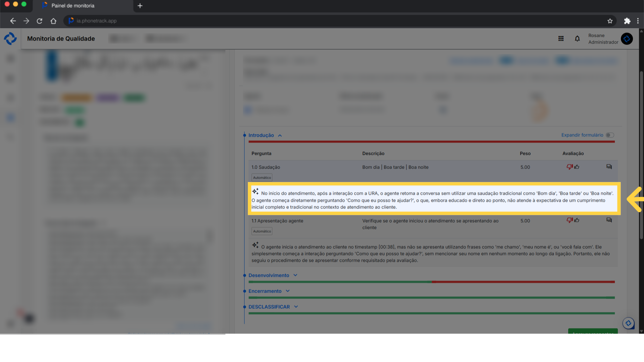
Task: Open comments icon on Saudação row
Action: pyautogui.click(x=609, y=167)
